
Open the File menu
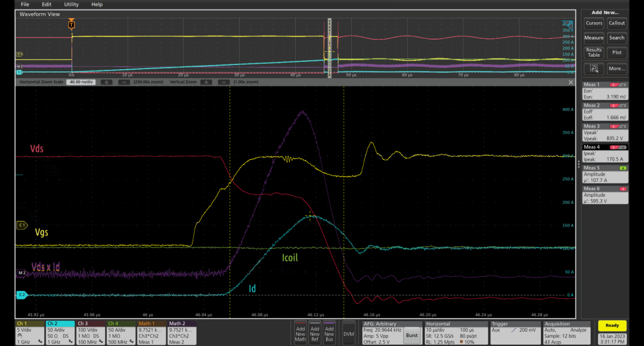pyautogui.click(x=24, y=4)
